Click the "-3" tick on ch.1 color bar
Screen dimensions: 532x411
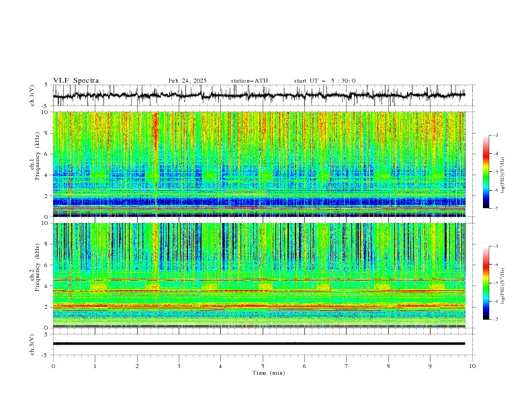[495, 135]
